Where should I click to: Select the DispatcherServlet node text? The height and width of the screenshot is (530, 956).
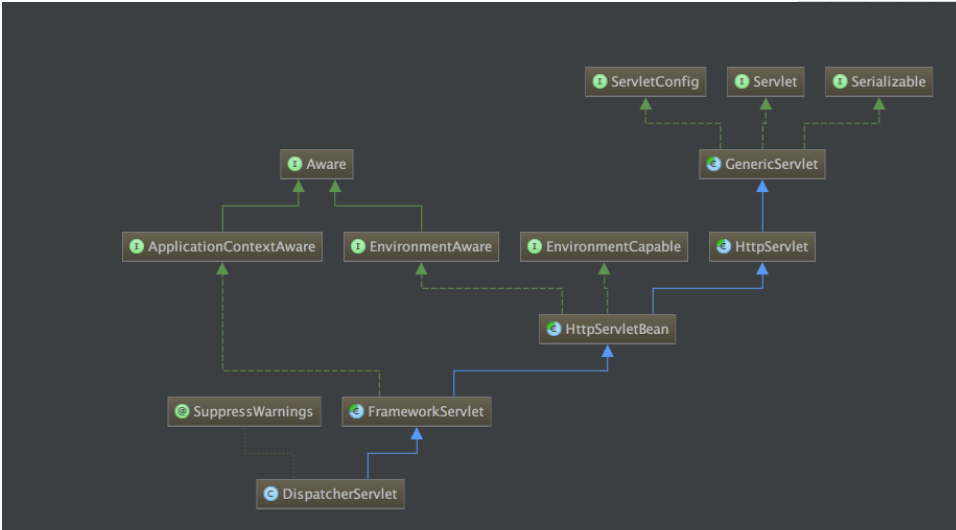(340, 494)
